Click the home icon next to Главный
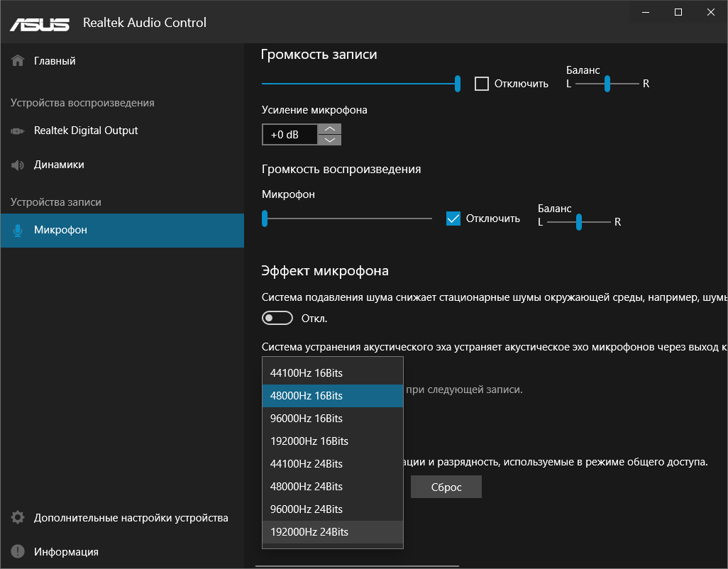 (18, 61)
